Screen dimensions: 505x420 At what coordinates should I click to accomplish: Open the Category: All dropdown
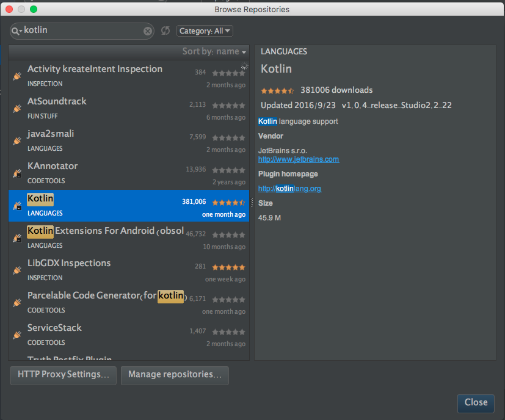point(205,31)
